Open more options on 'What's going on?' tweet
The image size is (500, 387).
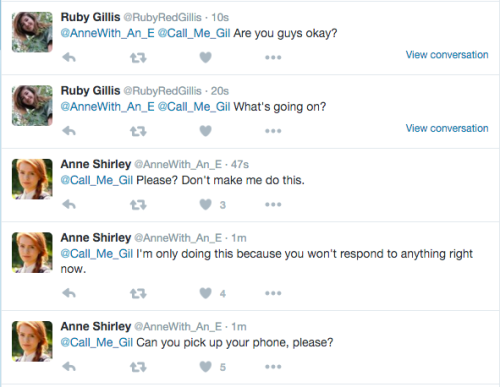click(x=273, y=131)
